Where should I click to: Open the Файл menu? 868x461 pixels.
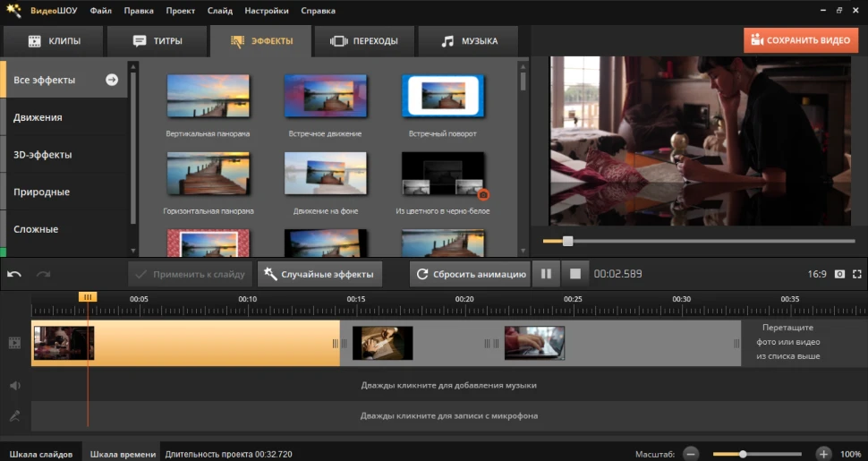(x=101, y=11)
